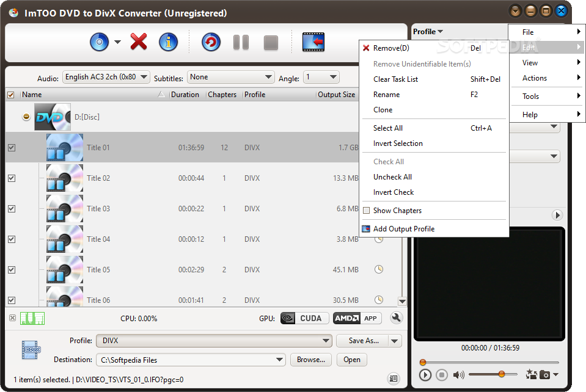Mute the preview with speaker icon

(x=458, y=374)
